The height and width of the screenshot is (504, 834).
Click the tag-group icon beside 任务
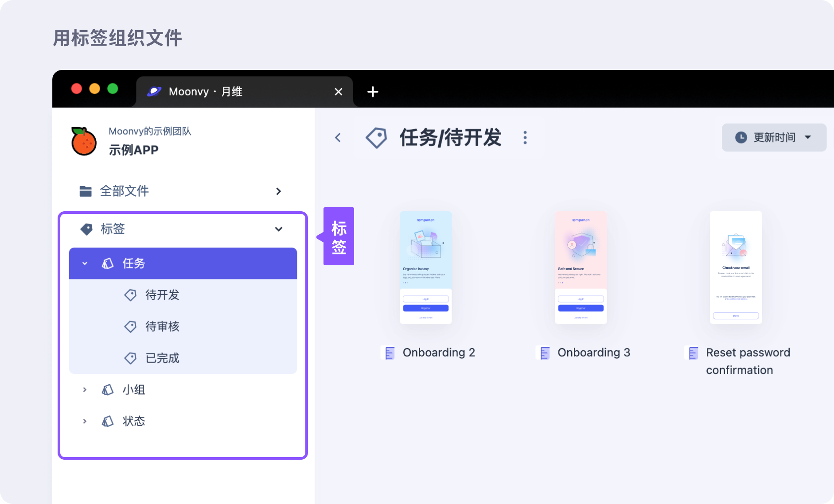click(108, 264)
